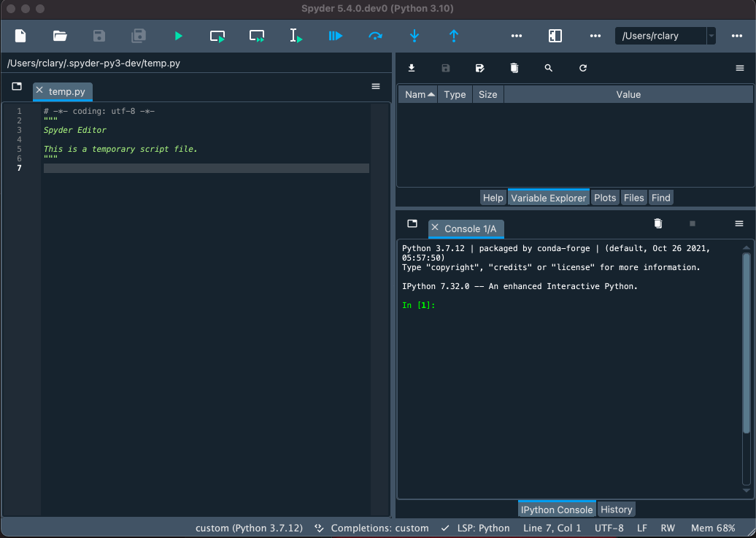The image size is (756, 538).
Task: Click the debugger step over arrow
Action: tap(374, 36)
